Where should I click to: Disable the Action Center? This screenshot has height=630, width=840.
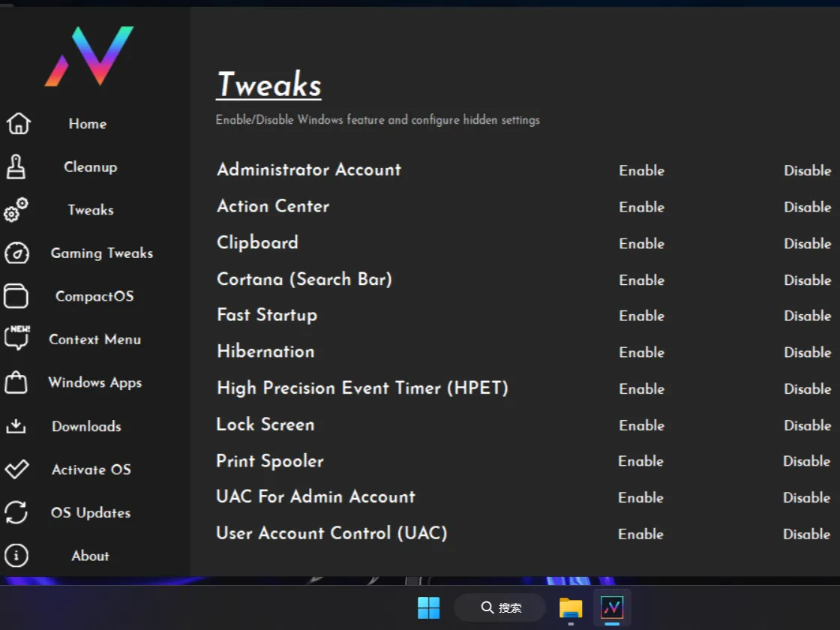click(808, 207)
